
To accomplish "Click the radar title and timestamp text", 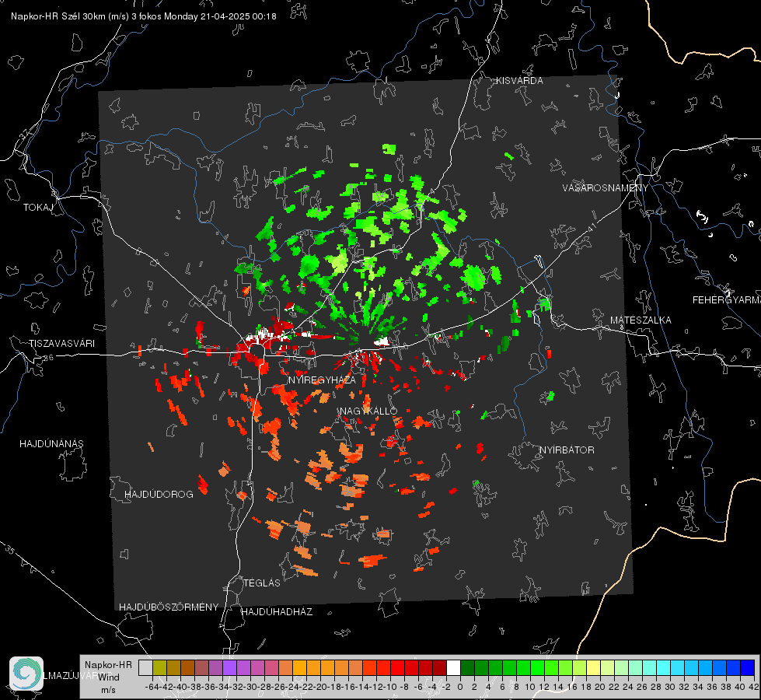I will click(x=144, y=16).
